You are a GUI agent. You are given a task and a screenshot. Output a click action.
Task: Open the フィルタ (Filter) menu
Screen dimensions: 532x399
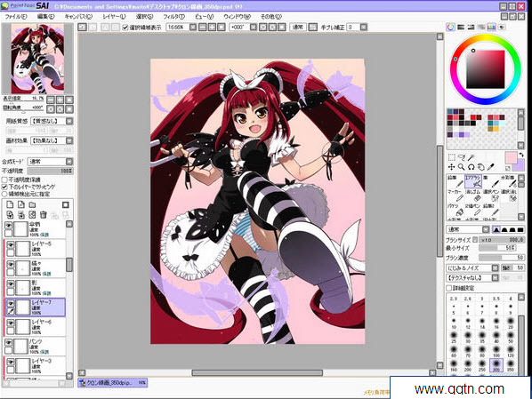click(x=174, y=16)
